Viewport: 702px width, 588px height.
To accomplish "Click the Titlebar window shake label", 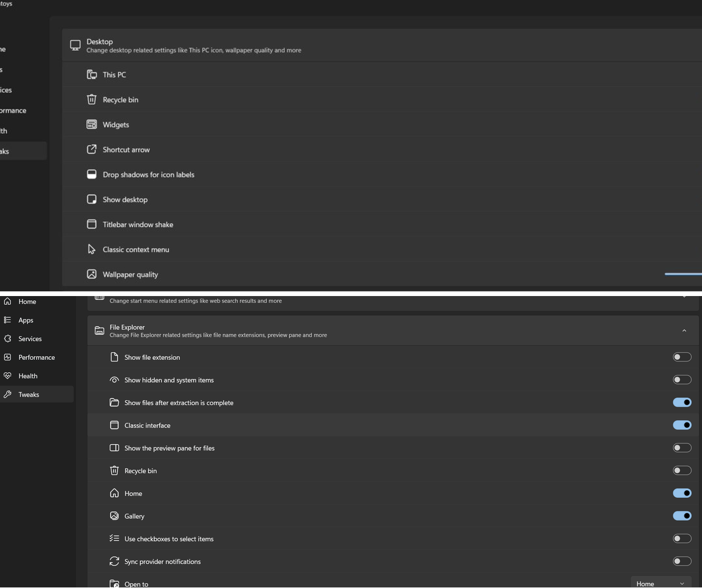I will click(138, 225).
